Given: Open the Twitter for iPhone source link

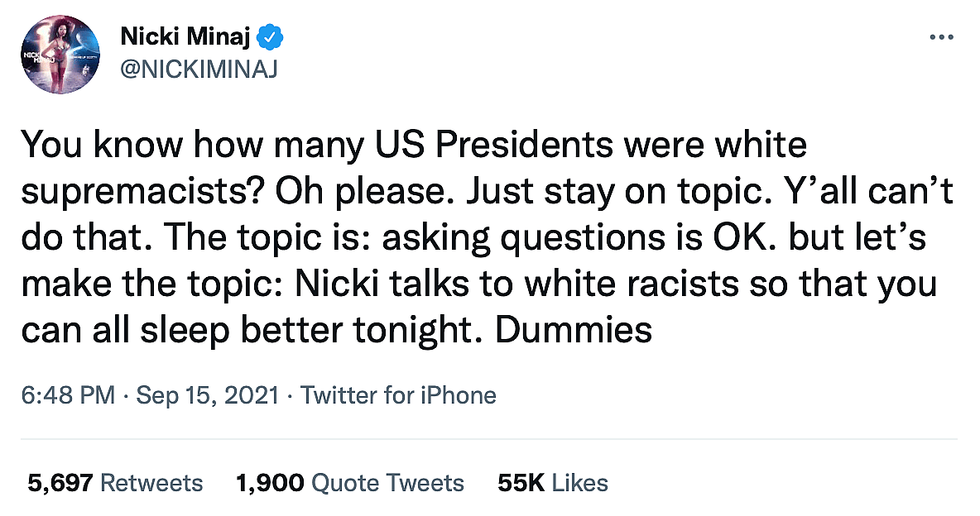Looking at the screenshot, I should 398,395.
